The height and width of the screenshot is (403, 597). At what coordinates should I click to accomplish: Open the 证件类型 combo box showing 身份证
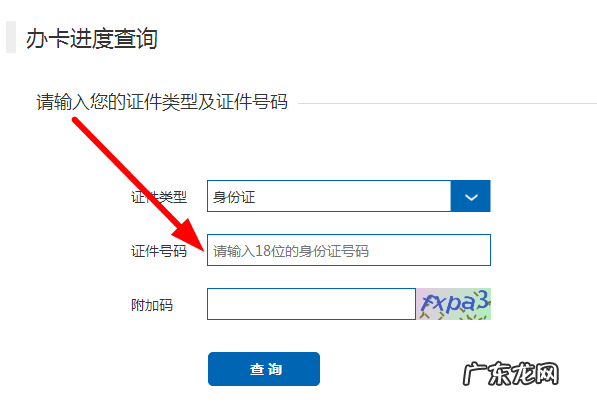349,196
